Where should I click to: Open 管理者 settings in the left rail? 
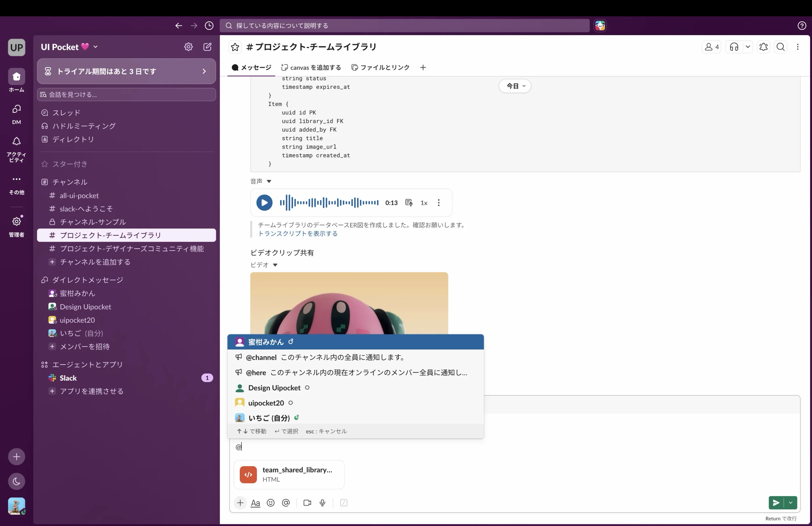click(16, 227)
